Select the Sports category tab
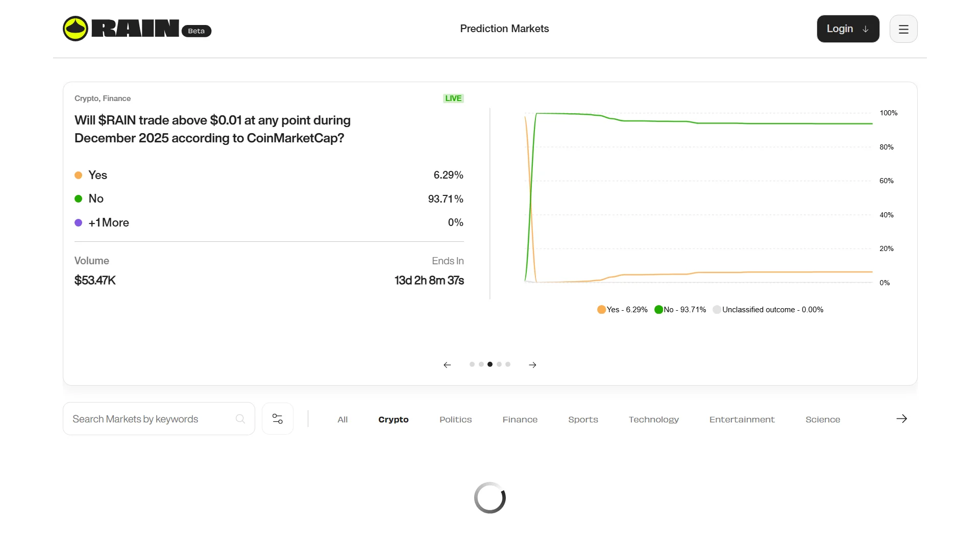980x551 pixels. [583, 419]
